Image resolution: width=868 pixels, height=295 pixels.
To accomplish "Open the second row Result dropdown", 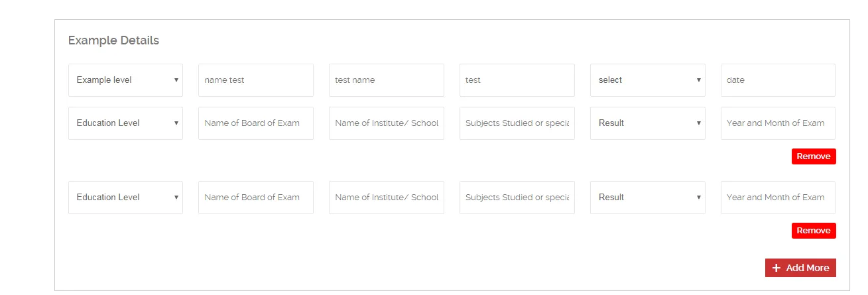I will coord(647,123).
